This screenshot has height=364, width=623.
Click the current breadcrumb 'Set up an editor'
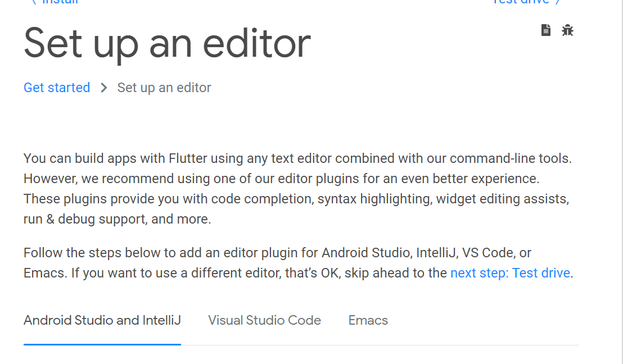click(x=164, y=88)
